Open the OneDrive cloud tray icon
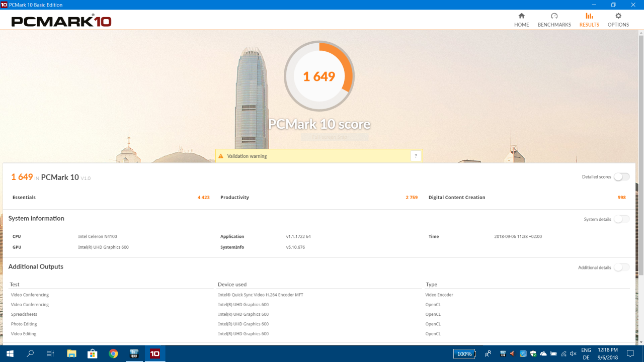This screenshot has height=362, width=644. (x=543, y=353)
